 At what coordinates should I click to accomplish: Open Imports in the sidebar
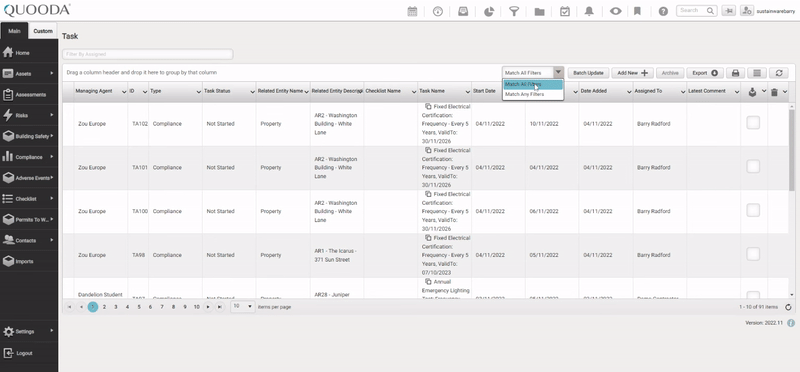(29, 261)
